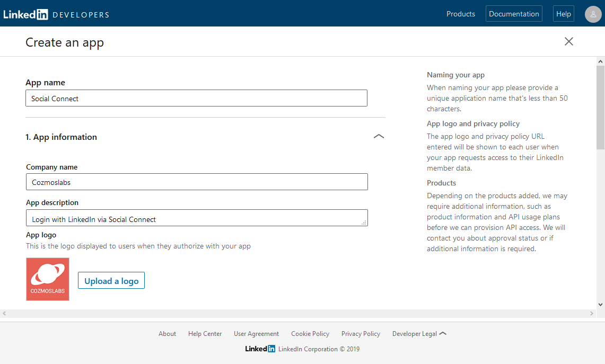Close the Create an app dialog
The height and width of the screenshot is (364, 605).
(x=569, y=41)
